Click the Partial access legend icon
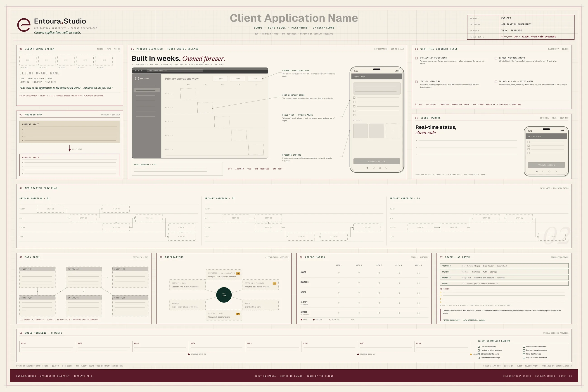This screenshot has width=588, height=392. [314, 320]
